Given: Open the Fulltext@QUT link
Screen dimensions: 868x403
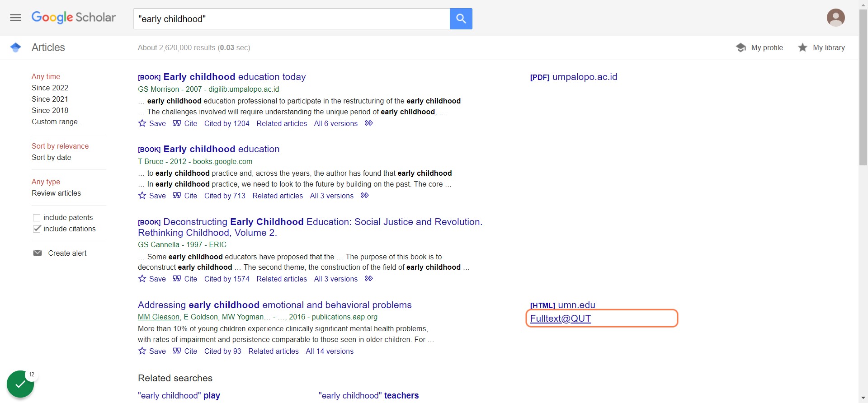Looking at the screenshot, I should point(561,319).
